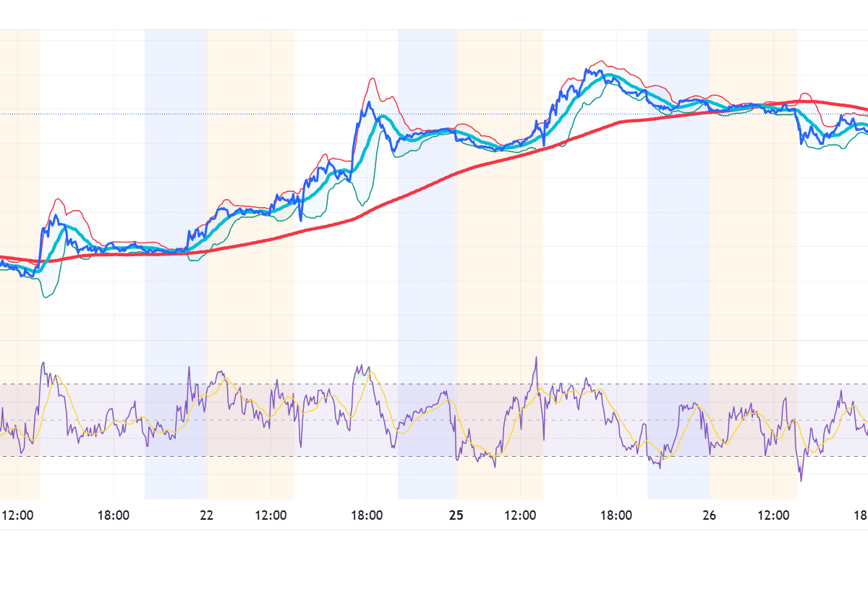Select the 12:00 label right after date 25

point(521,515)
